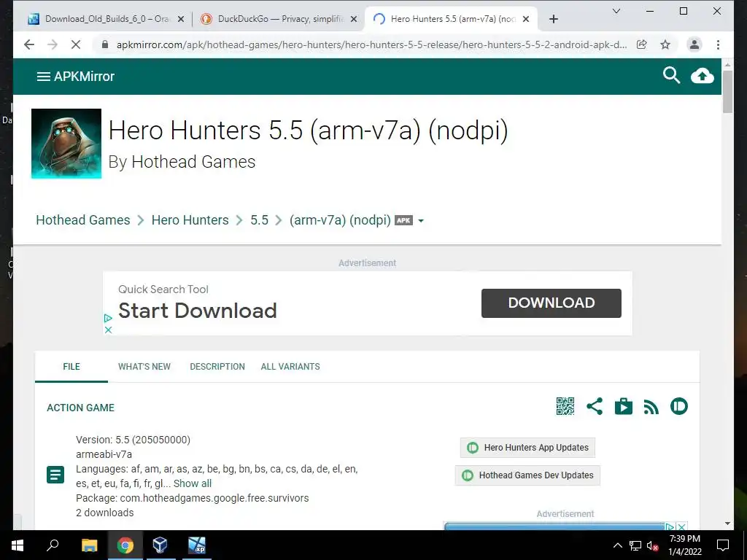The image size is (747, 560).
Task: Click the tab search chevron in title bar
Action: (x=616, y=11)
